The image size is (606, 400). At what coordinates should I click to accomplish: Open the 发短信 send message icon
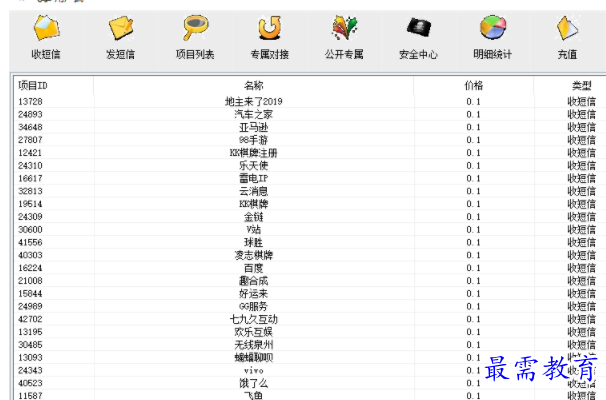pyautogui.click(x=121, y=27)
